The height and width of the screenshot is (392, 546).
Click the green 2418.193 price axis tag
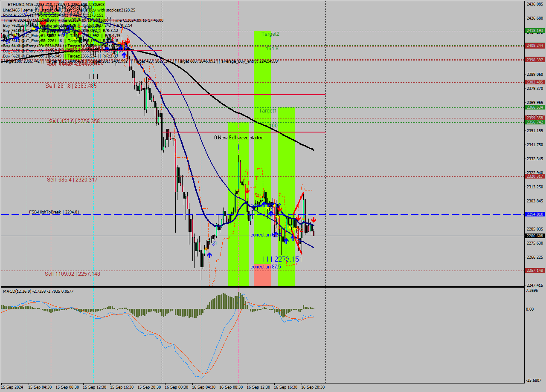[x=535, y=31]
